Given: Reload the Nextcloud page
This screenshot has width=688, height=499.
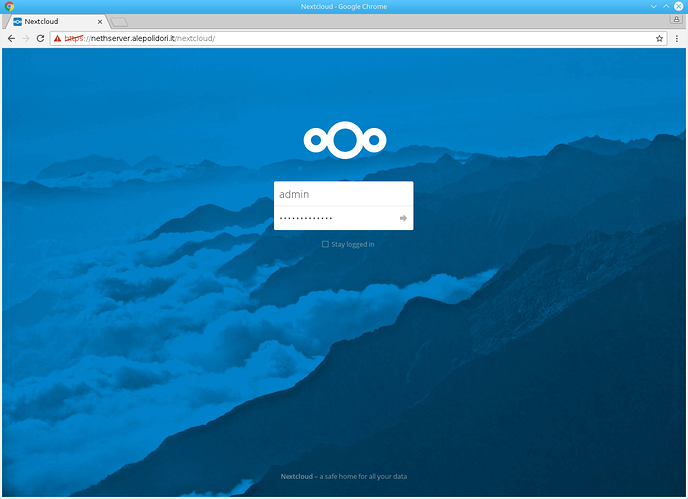Looking at the screenshot, I should click(x=40, y=39).
